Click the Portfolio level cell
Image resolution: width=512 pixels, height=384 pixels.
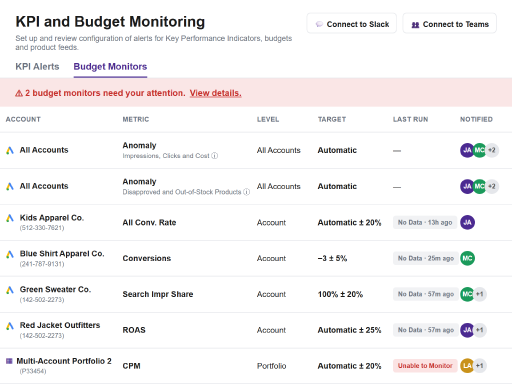pyautogui.click(x=271, y=366)
